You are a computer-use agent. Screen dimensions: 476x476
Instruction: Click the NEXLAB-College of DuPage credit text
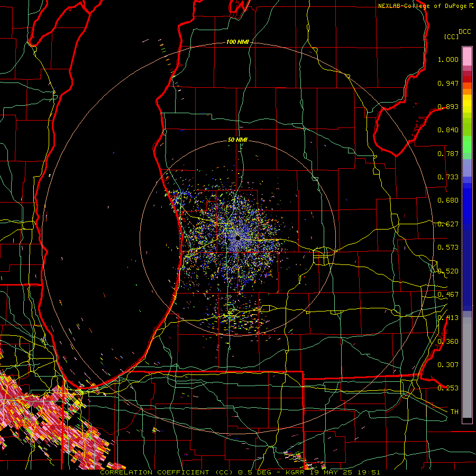click(422, 6)
